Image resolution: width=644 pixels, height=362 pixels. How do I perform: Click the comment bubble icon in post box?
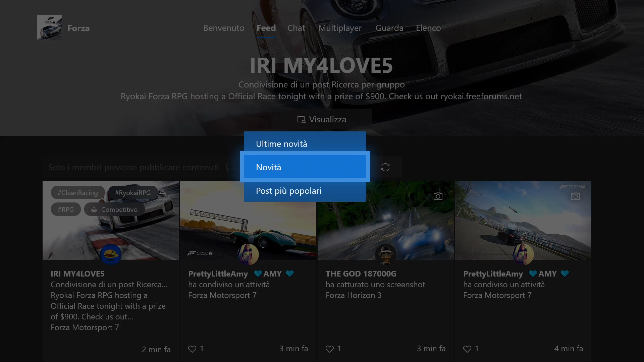(x=230, y=167)
